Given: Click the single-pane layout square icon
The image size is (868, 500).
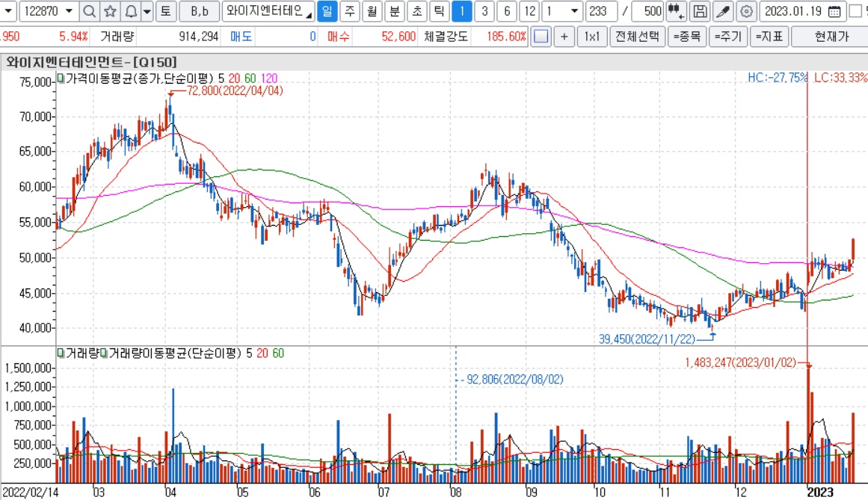Looking at the screenshot, I should [x=541, y=37].
